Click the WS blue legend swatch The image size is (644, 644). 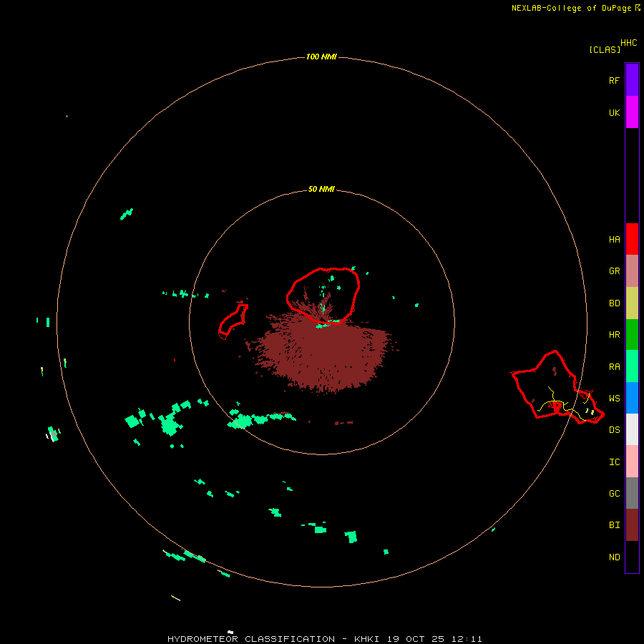coord(632,398)
